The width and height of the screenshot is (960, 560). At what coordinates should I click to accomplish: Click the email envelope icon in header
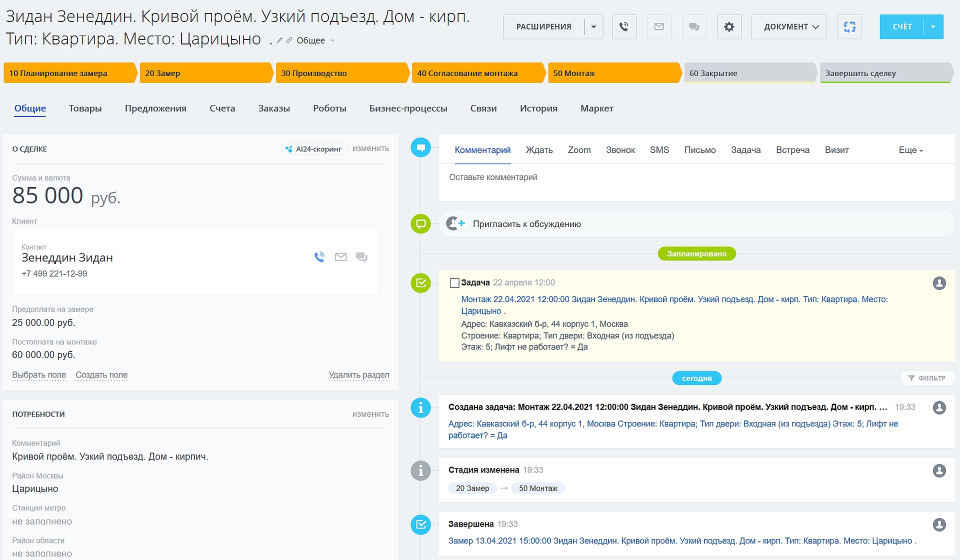pyautogui.click(x=659, y=27)
